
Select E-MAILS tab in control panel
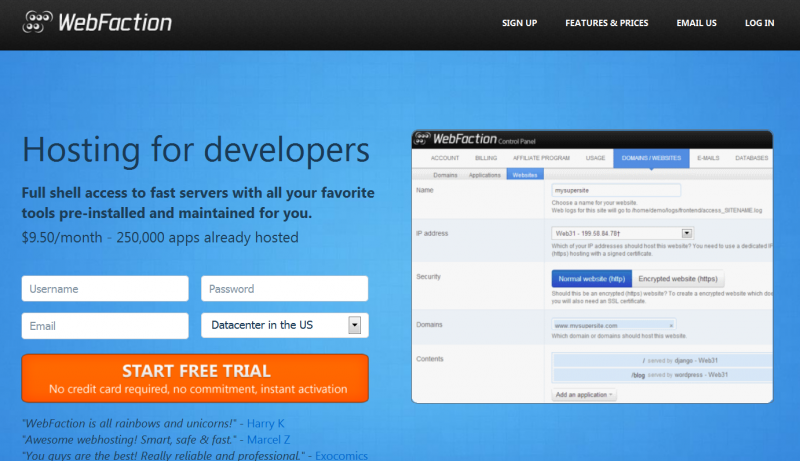coord(708,158)
